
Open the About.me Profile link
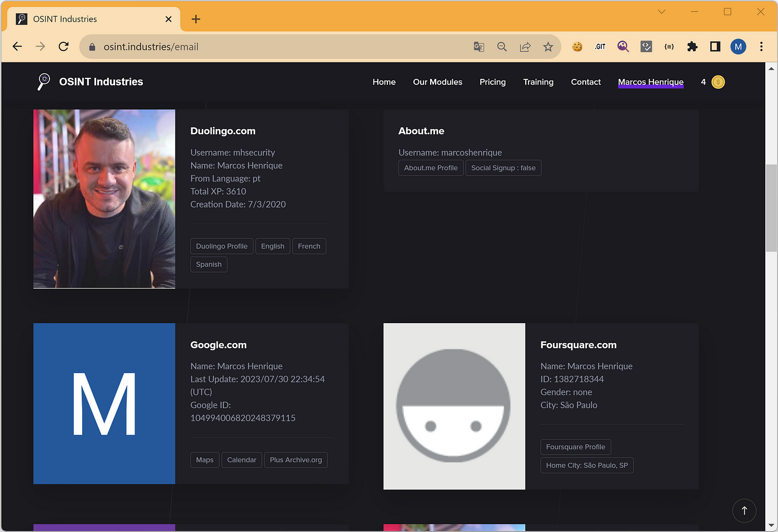pyautogui.click(x=431, y=168)
